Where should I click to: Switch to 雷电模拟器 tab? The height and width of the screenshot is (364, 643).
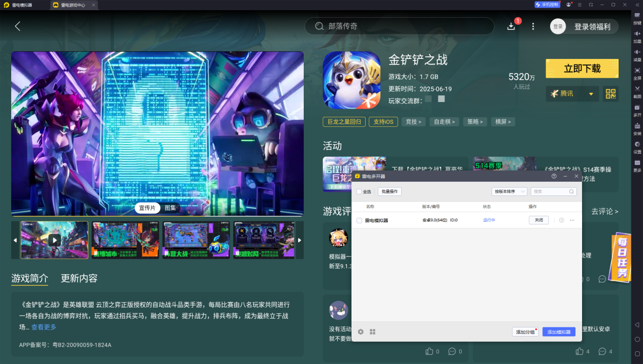21,5
